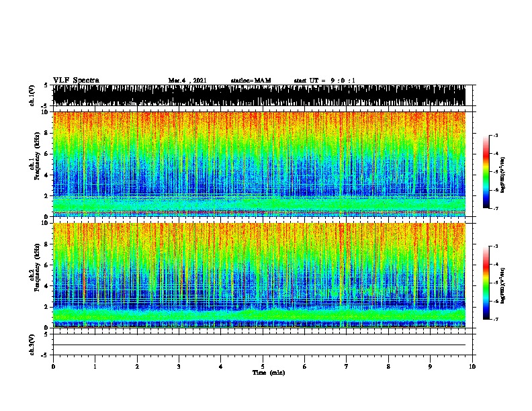Screen dimensions: 532x411
Task: Click the ch.1 "Frequency (kHz)" axis label
Action: click(x=37, y=156)
